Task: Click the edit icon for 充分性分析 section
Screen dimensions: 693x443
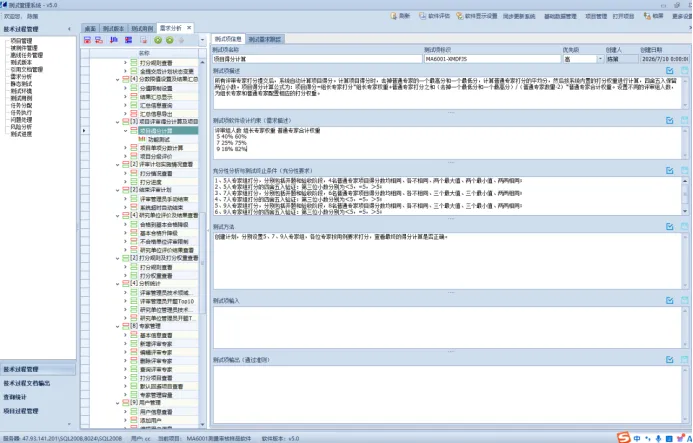Action: [x=670, y=171]
